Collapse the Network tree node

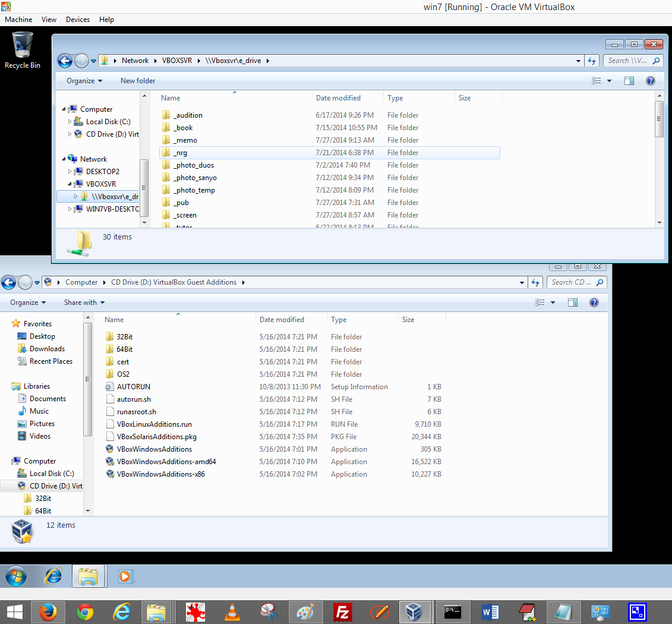coord(64,159)
